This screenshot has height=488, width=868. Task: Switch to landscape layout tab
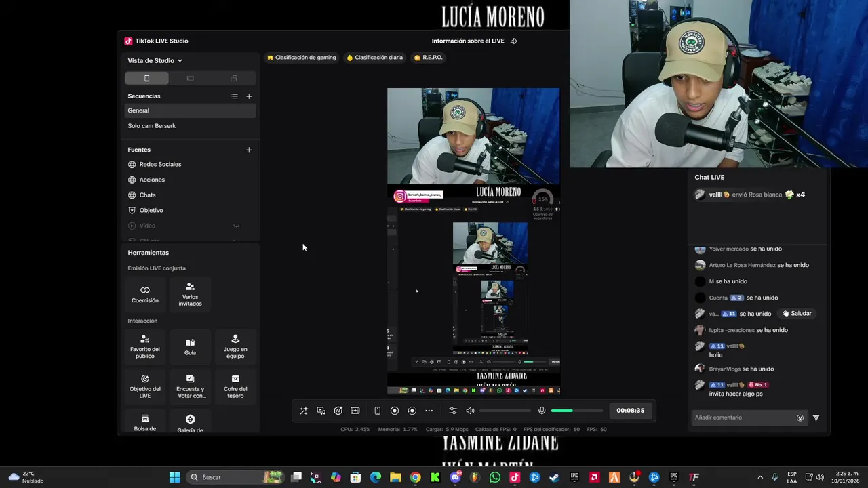pyautogui.click(x=190, y=79)
